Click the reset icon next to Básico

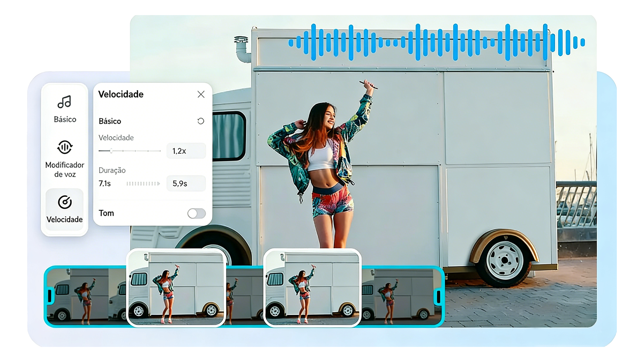click(200, 121)
